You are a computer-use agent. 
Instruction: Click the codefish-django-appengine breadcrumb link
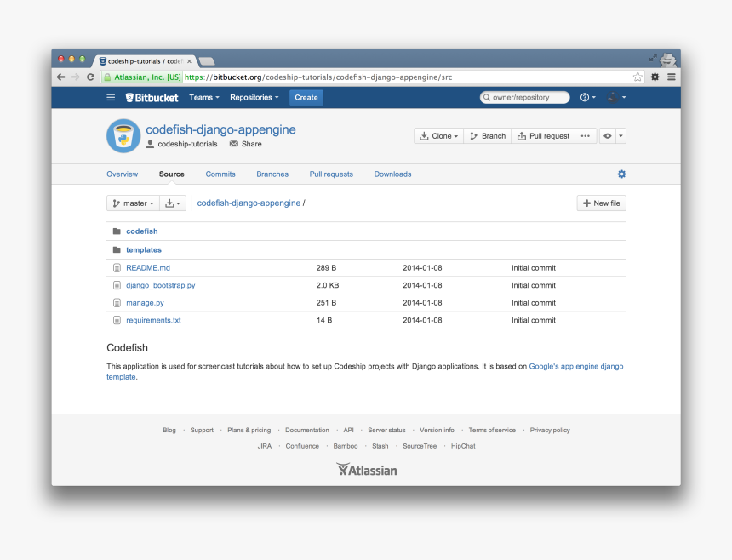click(x=249, y=203)
